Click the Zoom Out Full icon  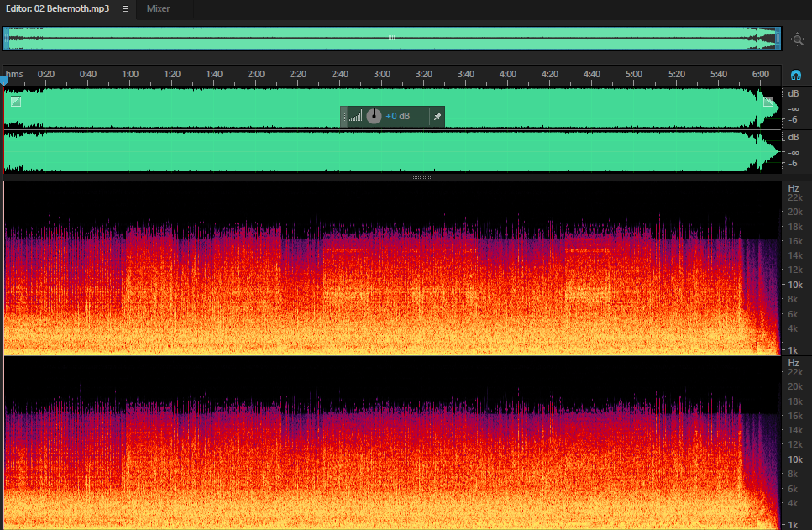point(798,39)
